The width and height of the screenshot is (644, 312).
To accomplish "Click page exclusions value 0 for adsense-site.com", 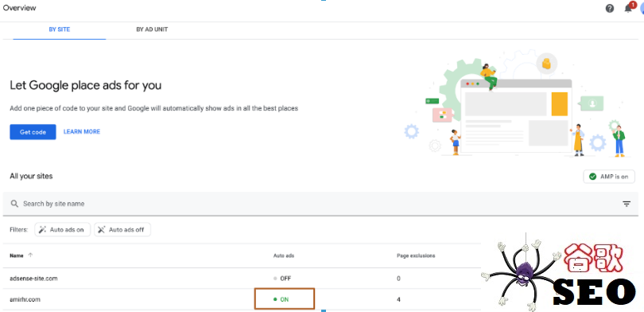I will click(x=398, y=279).
